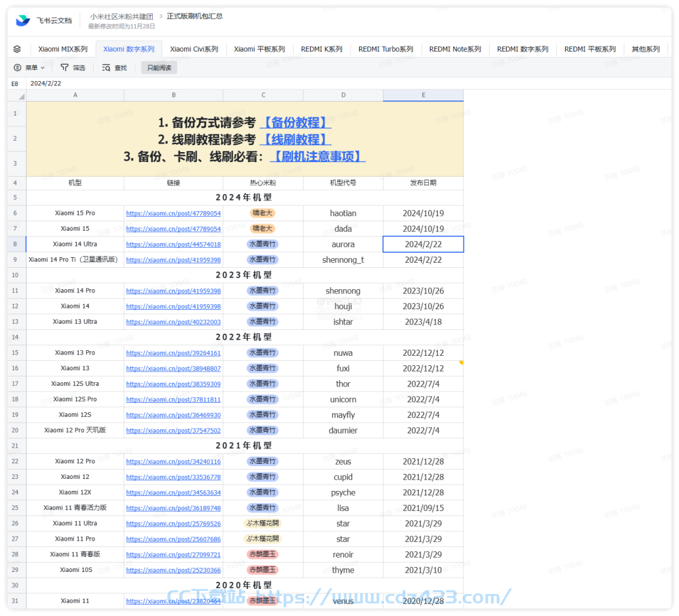
Task: Click the 筛选 filter funnel icon
Action: (65, 67)
